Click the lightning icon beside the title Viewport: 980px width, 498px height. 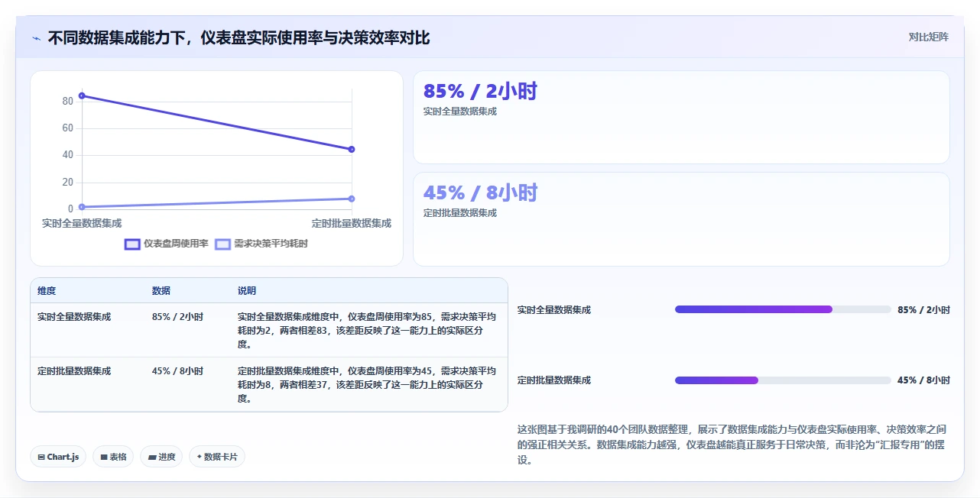click(36, 38)
